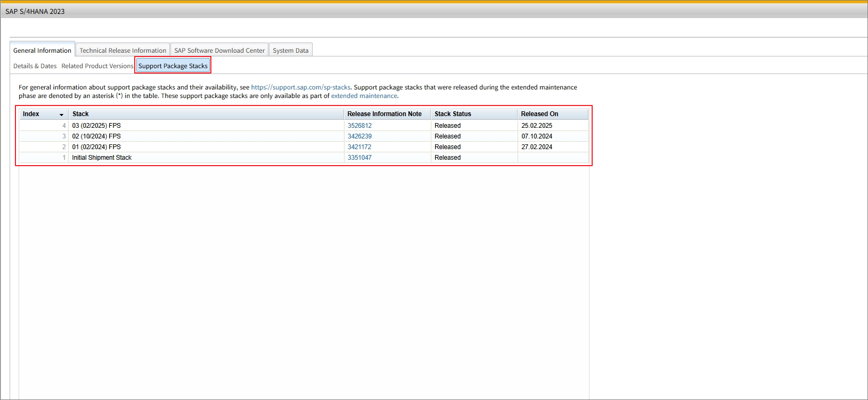Viewport: 868px width, 400px height.
Task: Click index 4 cell in the table
Action: pyautogui.click(x=44, y=126)
